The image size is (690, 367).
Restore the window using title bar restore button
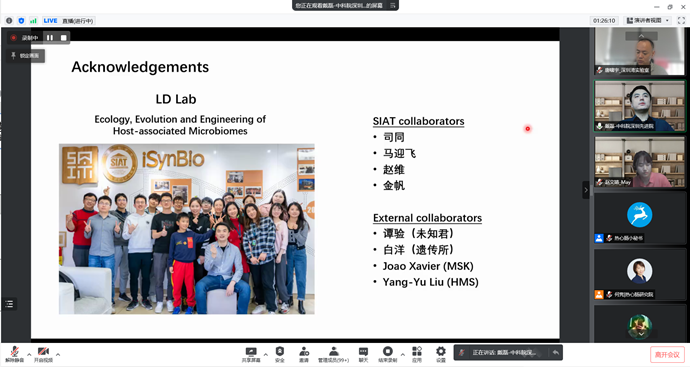pos(670,7)
